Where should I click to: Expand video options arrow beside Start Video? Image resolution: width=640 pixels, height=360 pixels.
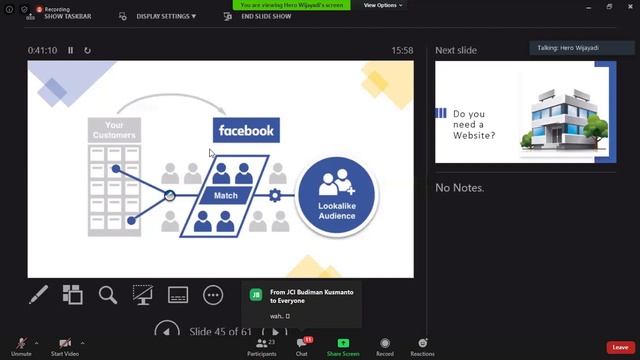coord(83,343)
